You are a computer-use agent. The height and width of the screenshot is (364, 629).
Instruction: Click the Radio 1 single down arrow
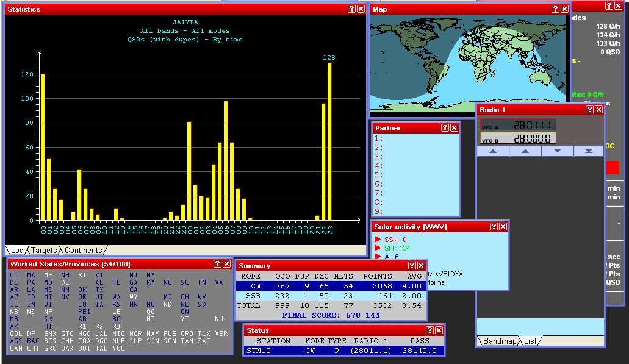point(558,151)
